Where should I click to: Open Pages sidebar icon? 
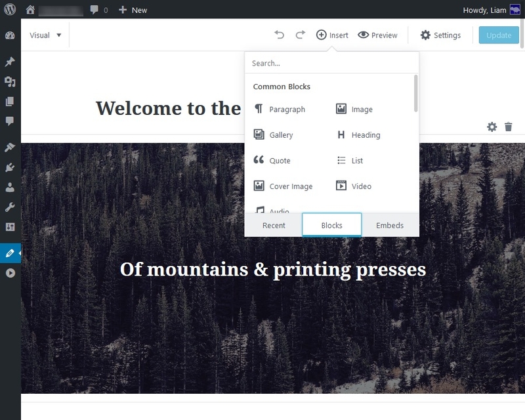[x=10, y=101]
